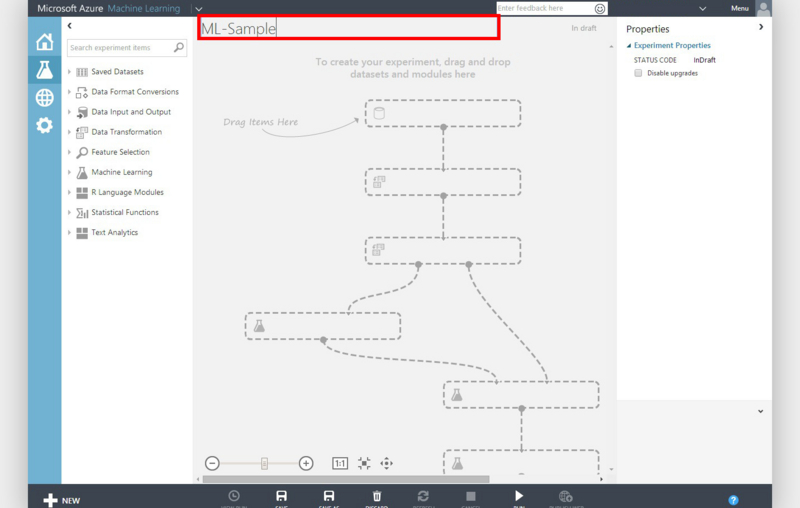Viewport: 800px width, 508px height.
Task: Expand the Saved Datasets tree arrow
Action: point(69,72)
